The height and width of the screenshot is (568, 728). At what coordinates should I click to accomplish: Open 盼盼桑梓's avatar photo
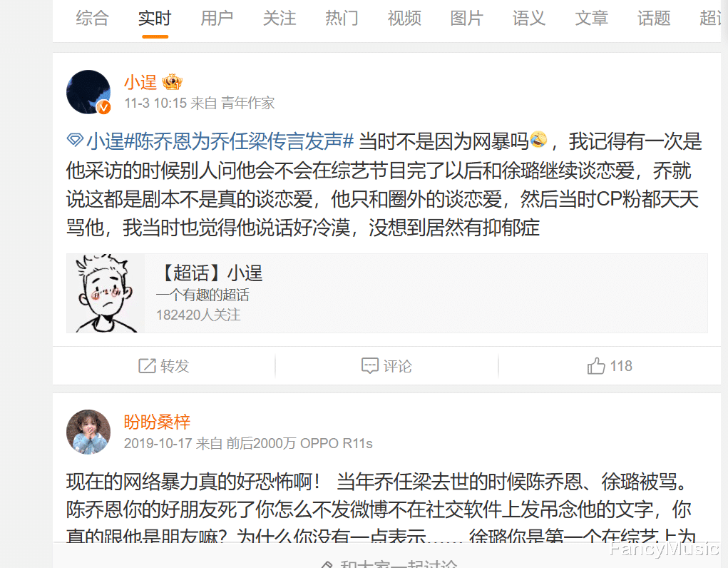click(88, 432)
